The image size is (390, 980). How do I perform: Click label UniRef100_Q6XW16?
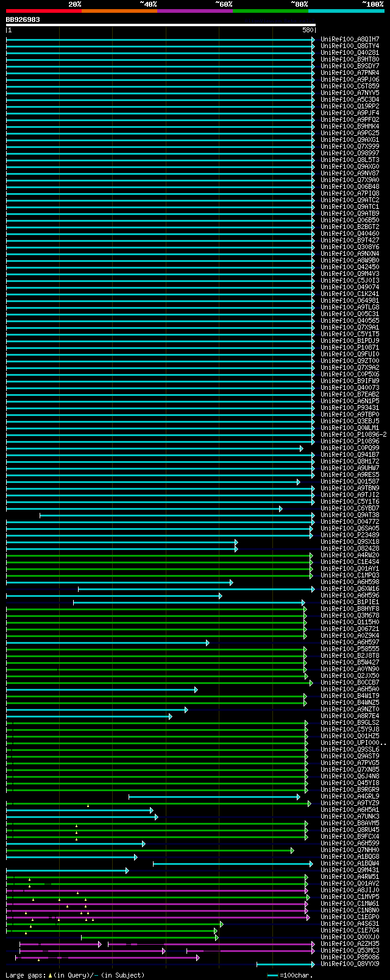click(x=350, y=589)
